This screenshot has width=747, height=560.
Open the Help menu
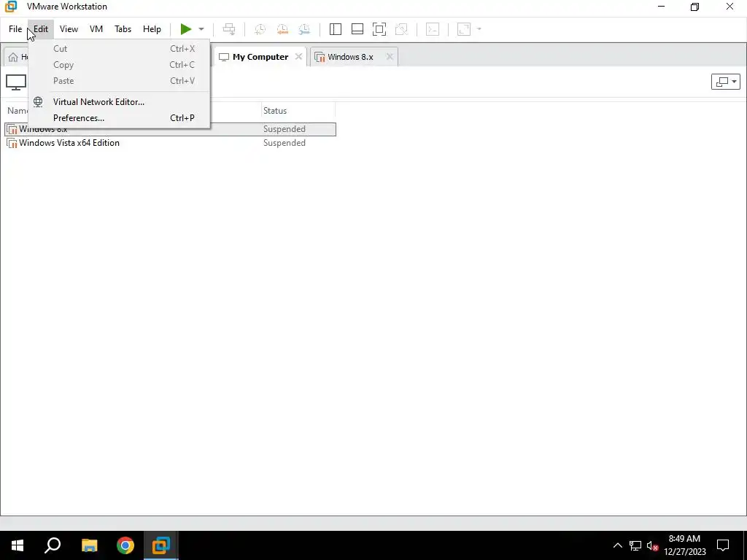tap(152, 29)
